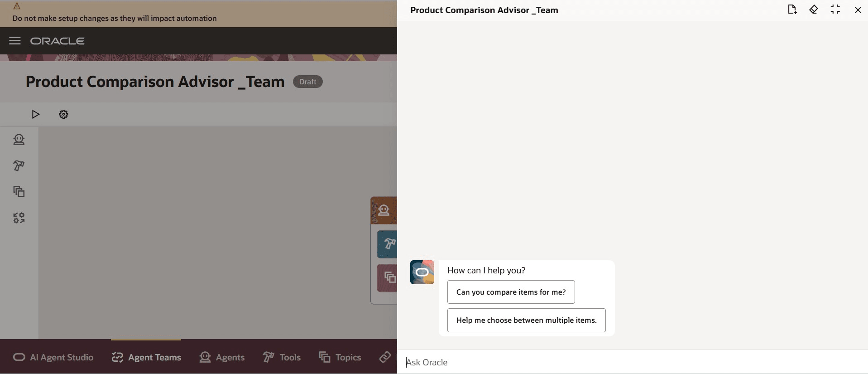The height and width of the screenshot is (374, 868).
Task: Open the hamburger navigation menu
Action: pyautogui.click(x=15, y=41)
